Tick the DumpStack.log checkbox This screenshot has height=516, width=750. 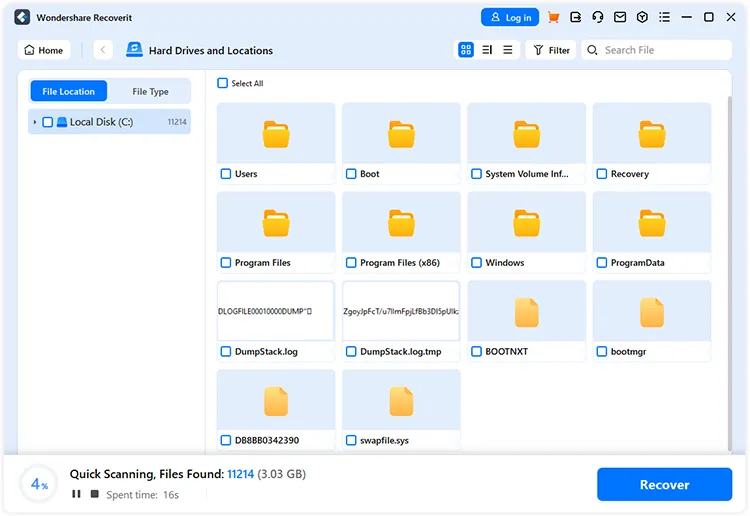226,351
